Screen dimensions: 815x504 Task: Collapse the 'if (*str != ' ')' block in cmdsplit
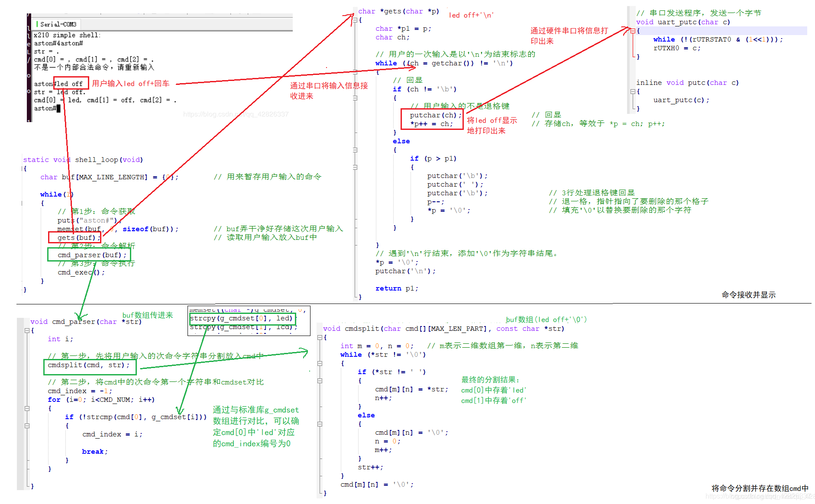[320, 381]
